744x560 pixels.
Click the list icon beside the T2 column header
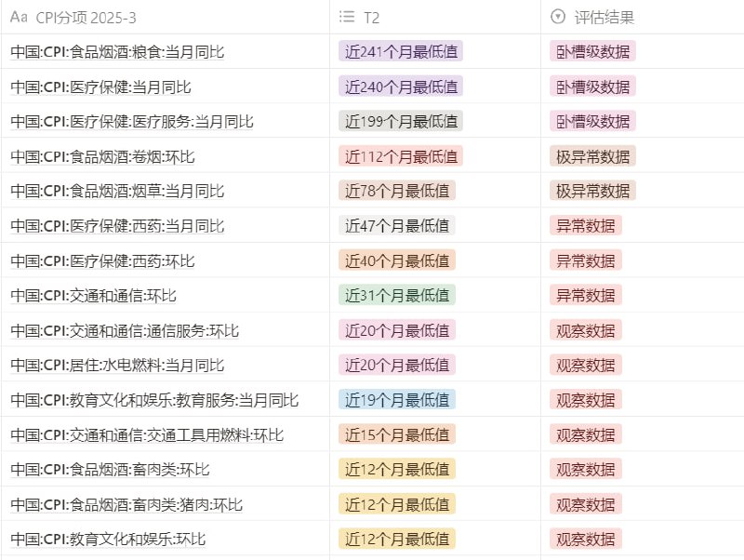[x=345, y=16]
